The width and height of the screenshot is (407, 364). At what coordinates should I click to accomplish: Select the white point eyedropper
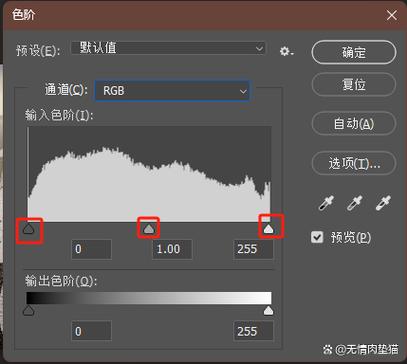click(383, 203)
